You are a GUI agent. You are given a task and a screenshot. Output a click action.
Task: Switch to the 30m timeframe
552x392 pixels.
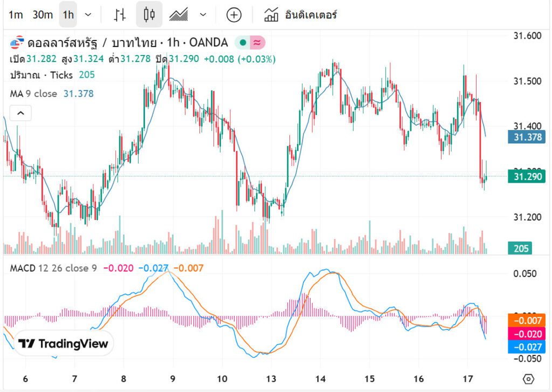pyautogui.click(x=43, y=15)
